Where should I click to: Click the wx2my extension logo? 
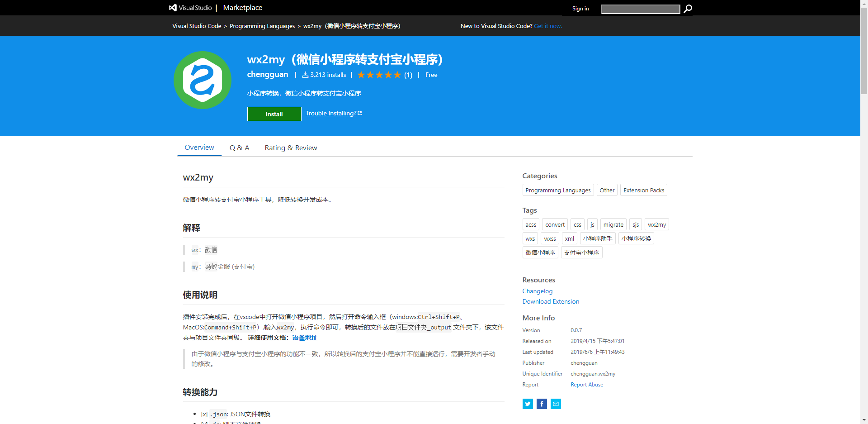point(203,80)
